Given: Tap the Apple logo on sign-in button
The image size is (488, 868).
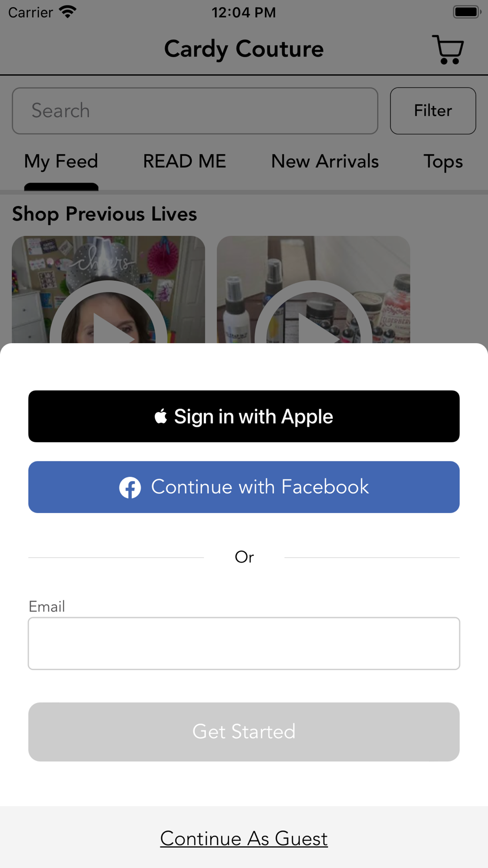Looking at the screenshot, I should point(161,416).
